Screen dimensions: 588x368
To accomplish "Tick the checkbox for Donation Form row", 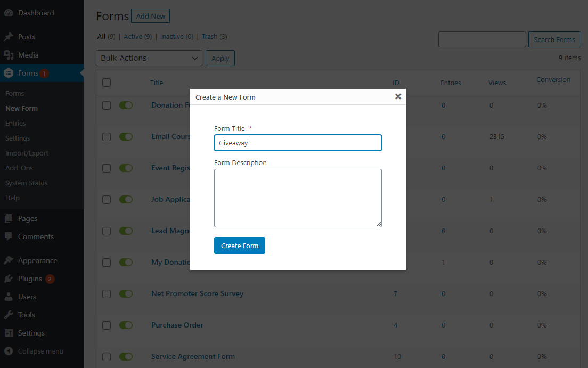I will [x=107, y=105].
